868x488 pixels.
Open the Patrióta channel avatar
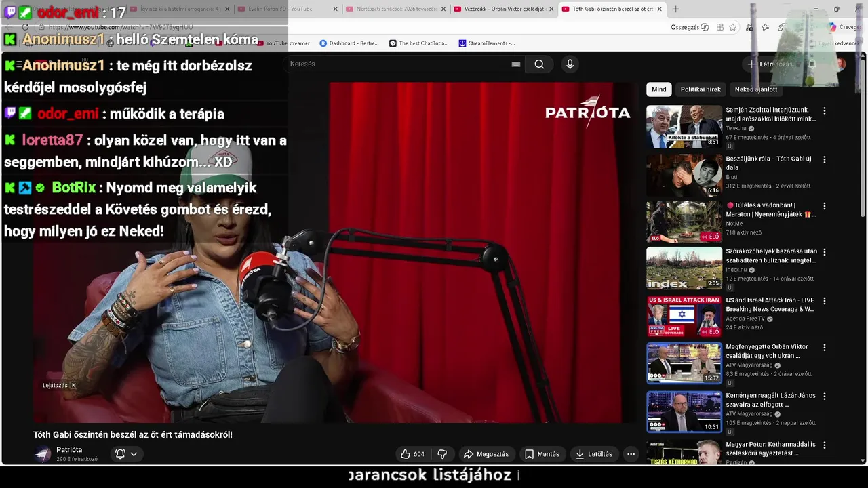43,454
